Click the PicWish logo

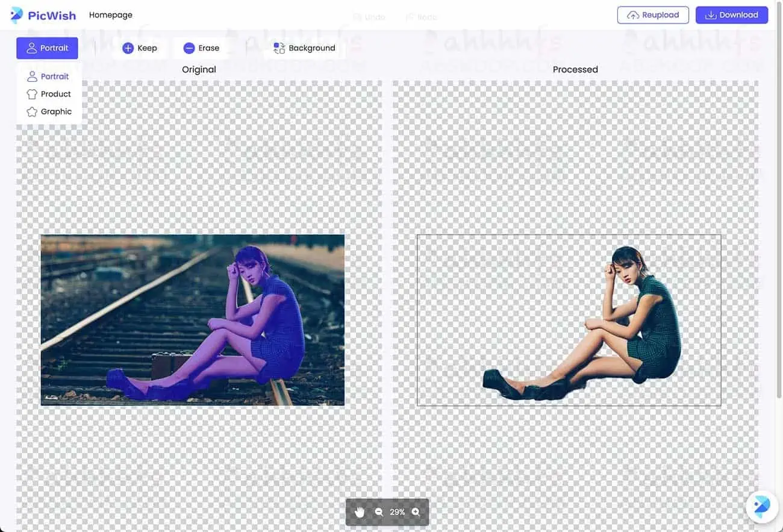click(43, 15)
